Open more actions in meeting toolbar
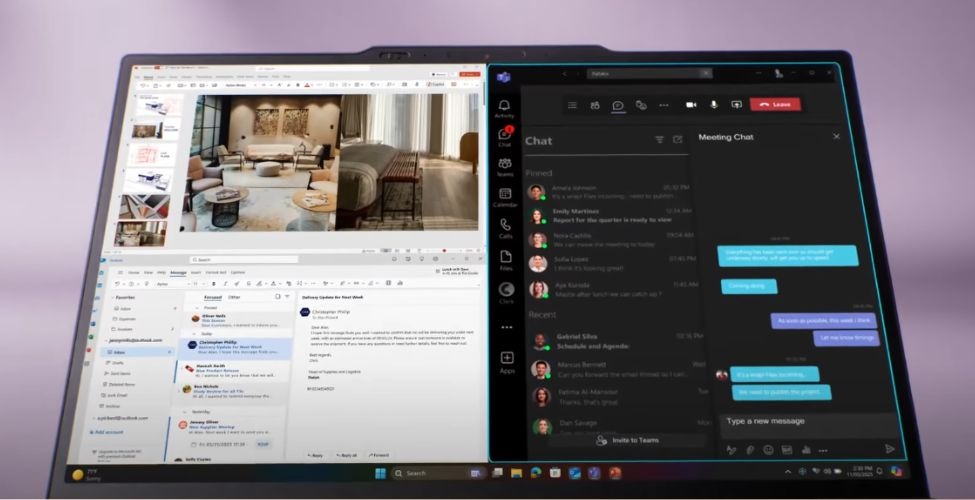975x500 pixels. [663, 105]
